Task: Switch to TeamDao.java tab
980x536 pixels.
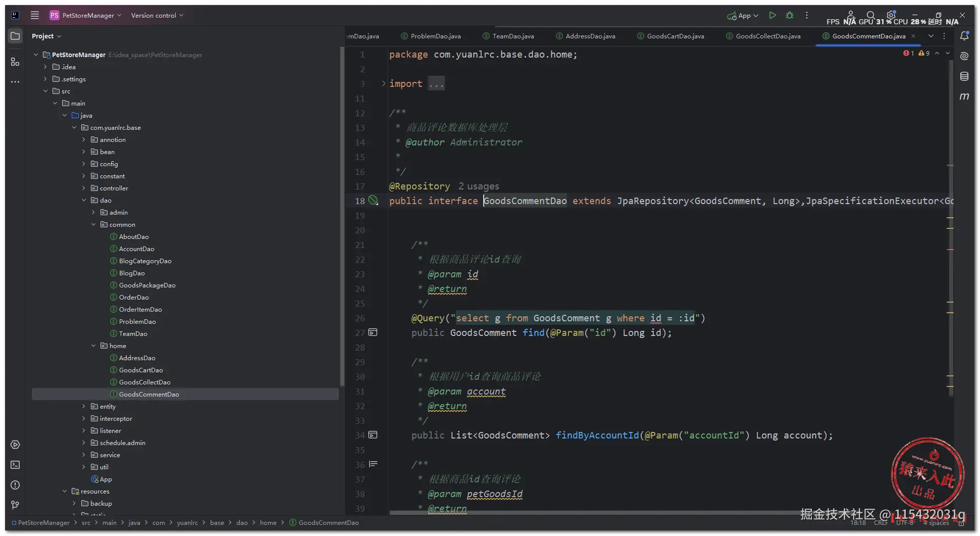Action: click(x=508, y=36)
